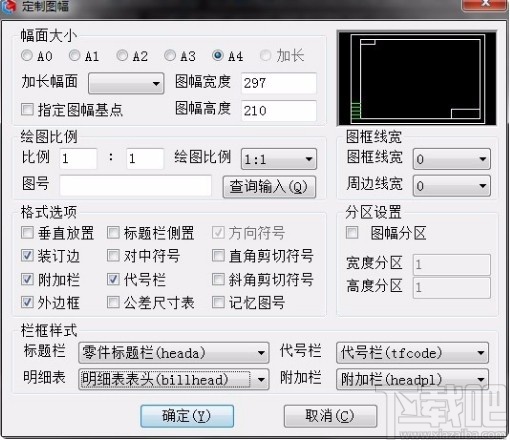Screen dimensions: 510x440
Task: Click the 图号 text field
Action: (x=135, y=185)
